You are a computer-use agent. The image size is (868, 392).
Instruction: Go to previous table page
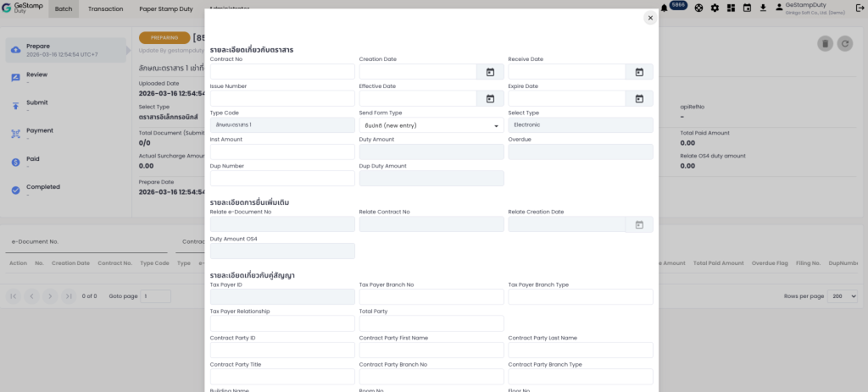point(31,296)
